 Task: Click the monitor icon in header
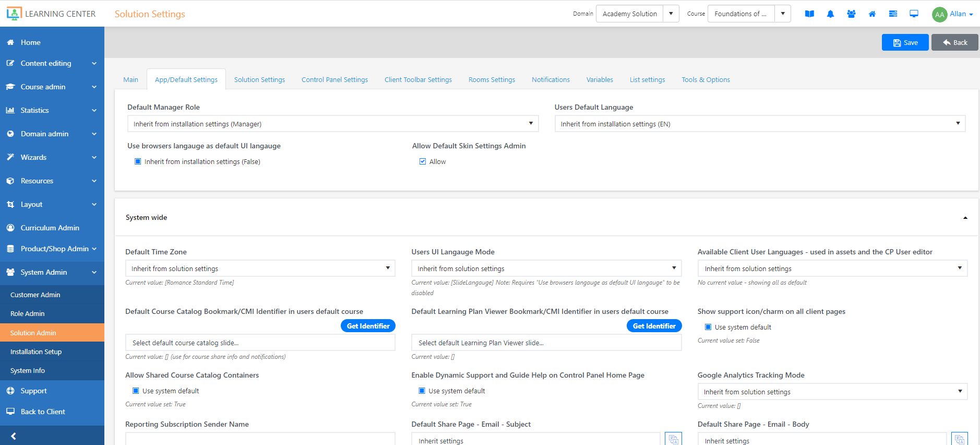pyautogui.click(x=914, y=14)
